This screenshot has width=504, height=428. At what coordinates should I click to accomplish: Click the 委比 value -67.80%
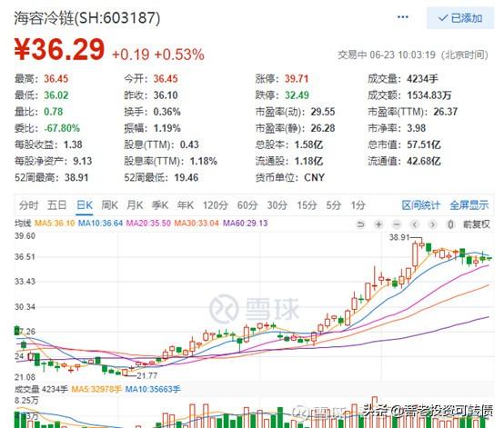62,128
